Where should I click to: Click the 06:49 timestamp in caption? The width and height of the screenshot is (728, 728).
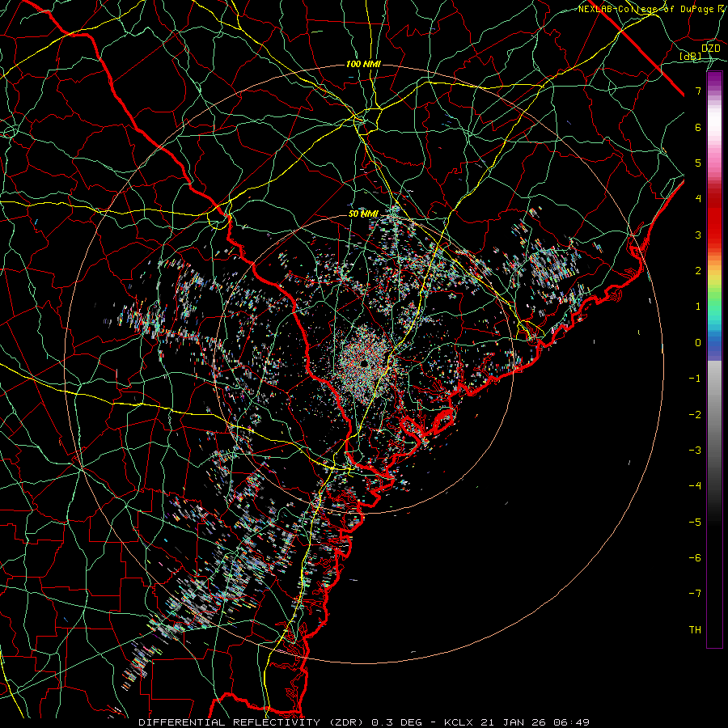pos(570,722)
